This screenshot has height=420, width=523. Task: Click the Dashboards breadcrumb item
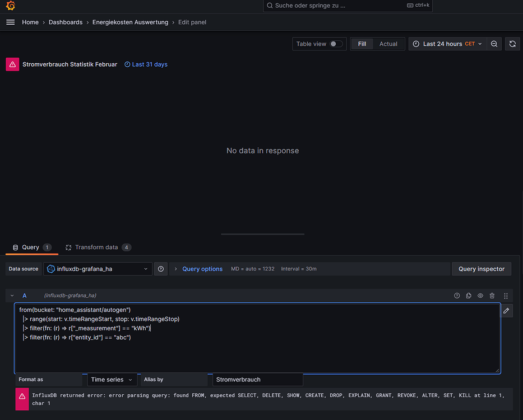[66, 22]
